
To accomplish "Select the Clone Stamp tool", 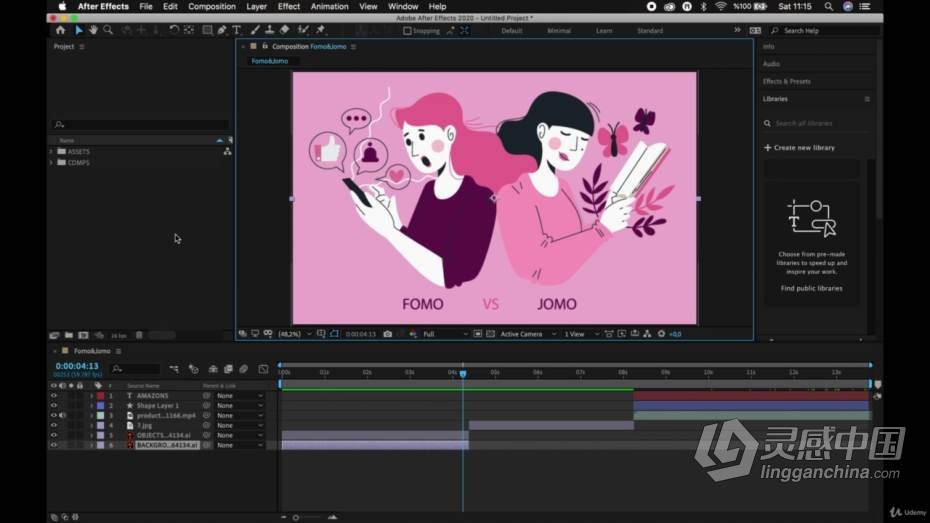I will (x=269, y=30).
